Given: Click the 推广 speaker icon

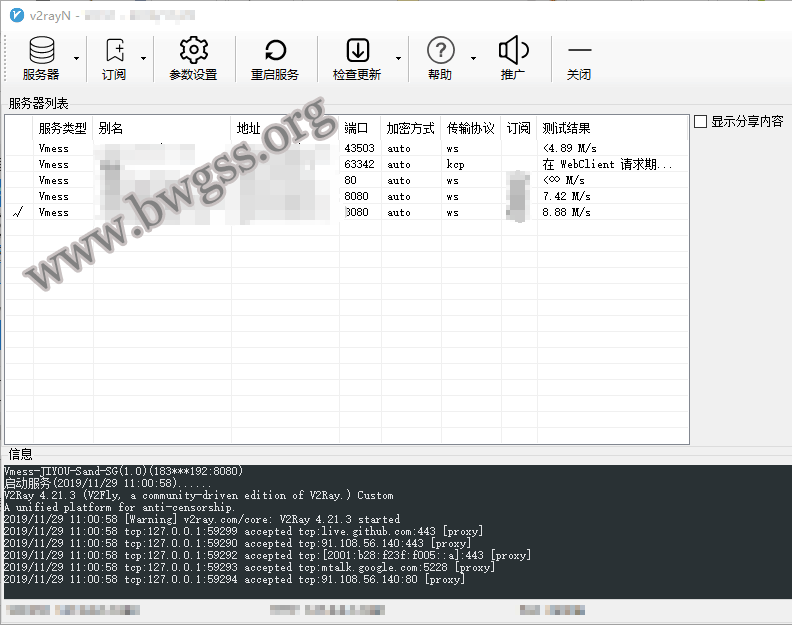Looking at the screenshot, I should click(513, 58).
